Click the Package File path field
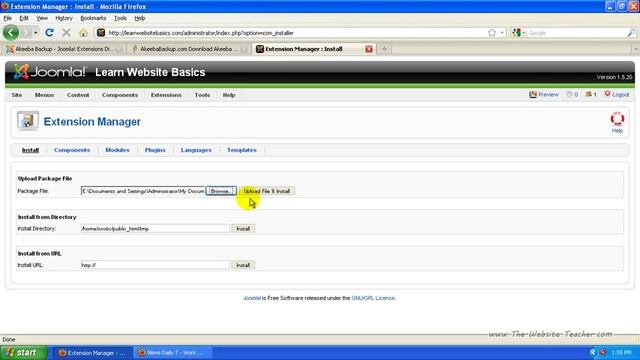Viewport: 640px width, 360px height. [x=143, y=191]
